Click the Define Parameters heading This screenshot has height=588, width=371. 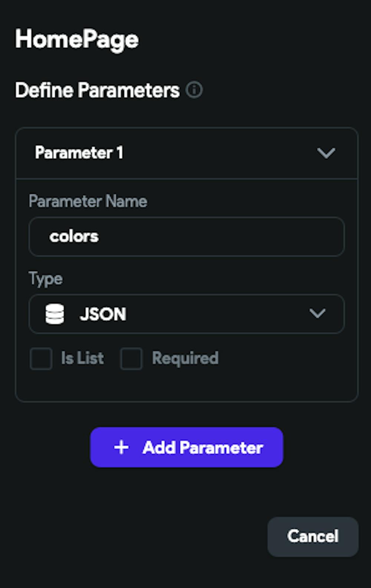97,90
